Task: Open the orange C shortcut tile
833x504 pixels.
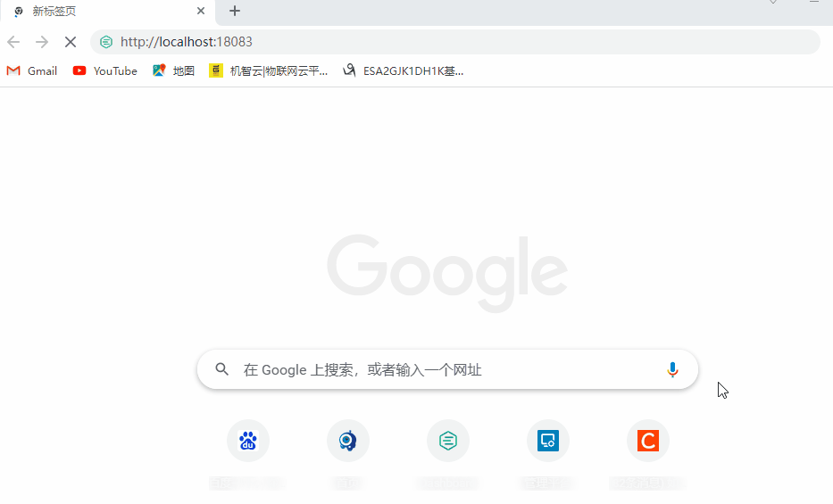Action: point(647,441)
